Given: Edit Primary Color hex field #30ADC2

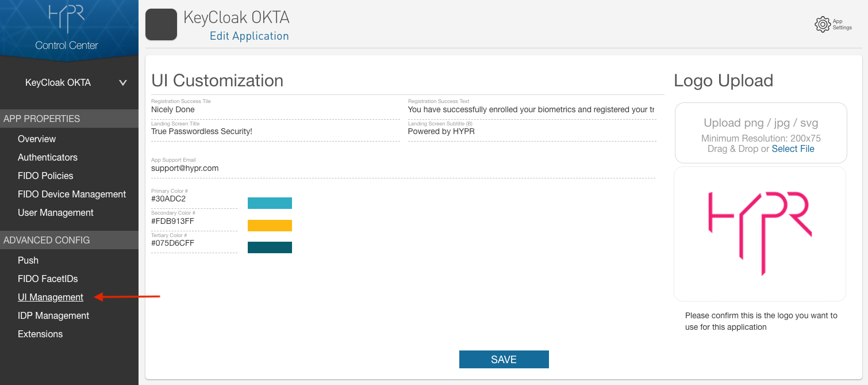Looking at the screenshot, I should click(x=194, y=199).
